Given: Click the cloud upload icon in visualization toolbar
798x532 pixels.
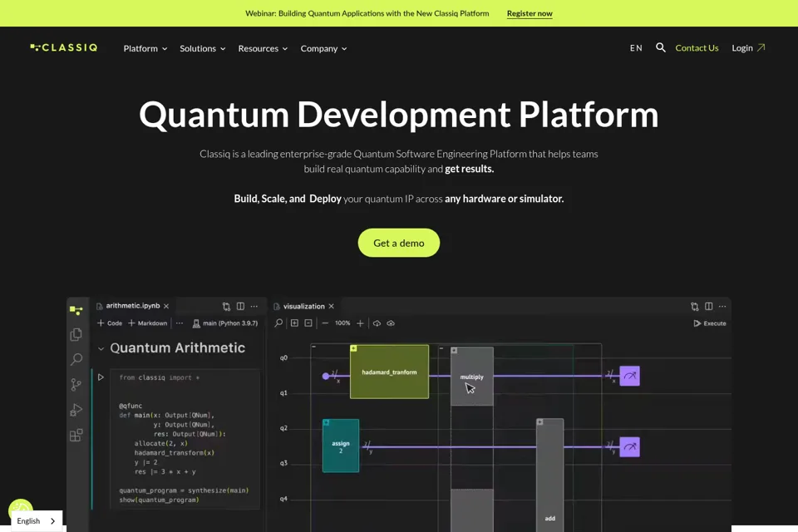Looking at the screenshot, I should 391,323.
